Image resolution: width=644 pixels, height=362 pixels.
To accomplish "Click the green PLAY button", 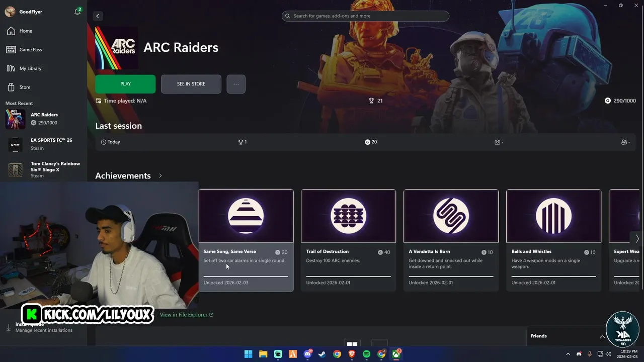I will coord(125,84).
